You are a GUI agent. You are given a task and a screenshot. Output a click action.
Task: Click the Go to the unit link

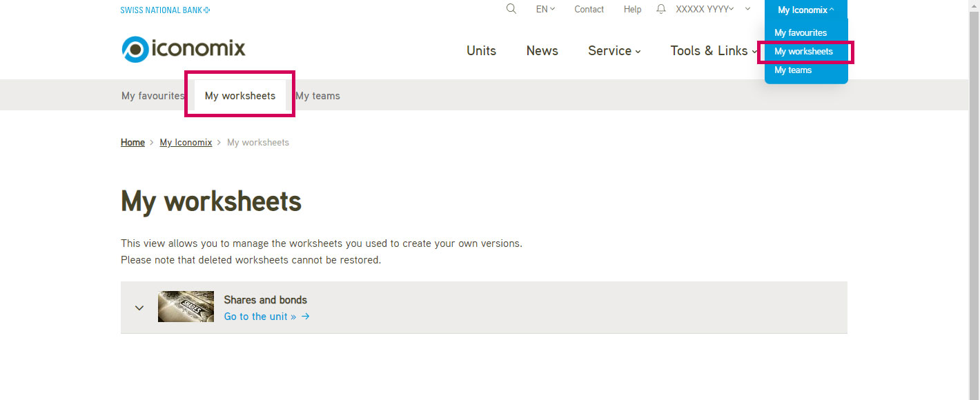point(267,317)
